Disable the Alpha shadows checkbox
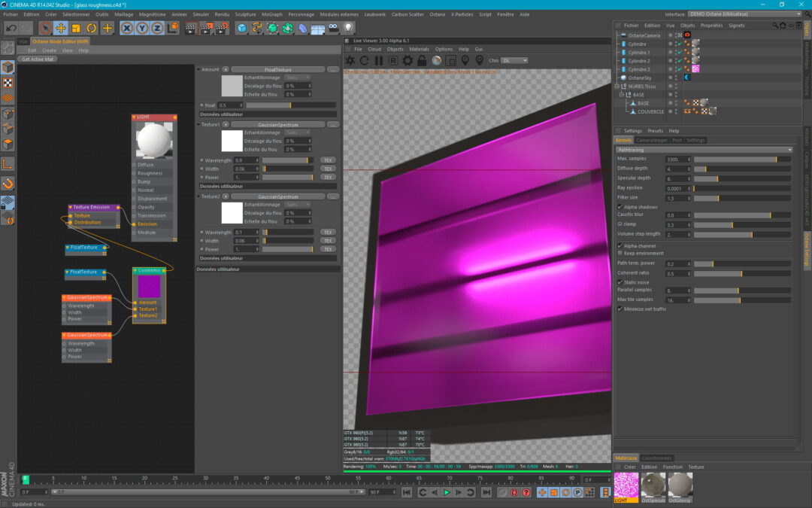Screen dimensions: 812x508 620,207
